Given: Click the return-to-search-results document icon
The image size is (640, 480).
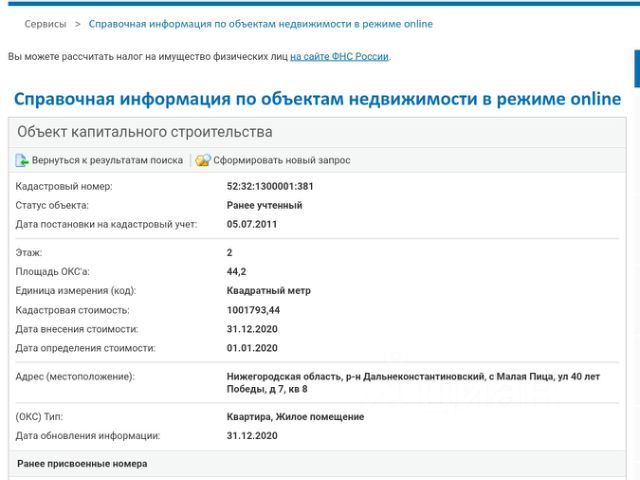Looking at the screenshot, I should 22,160.
